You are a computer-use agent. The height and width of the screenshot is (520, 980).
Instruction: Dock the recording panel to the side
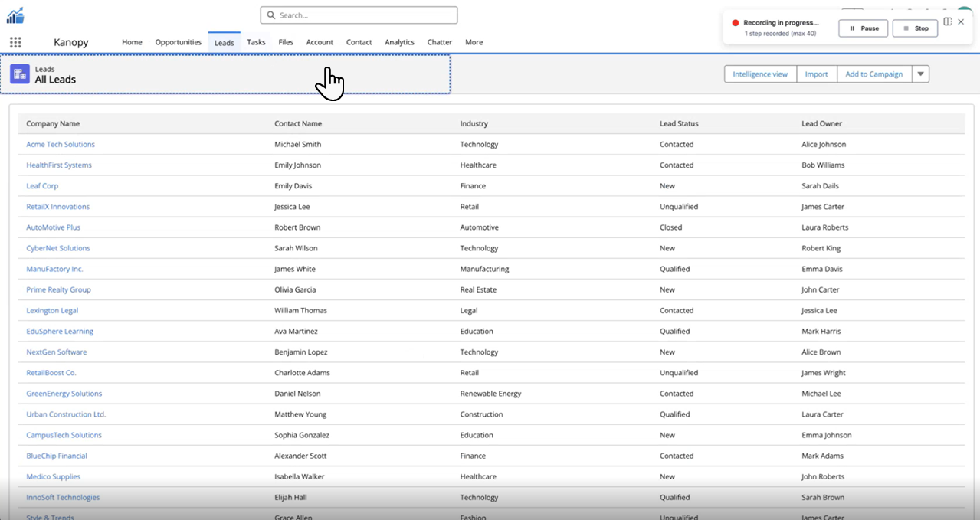948,22
